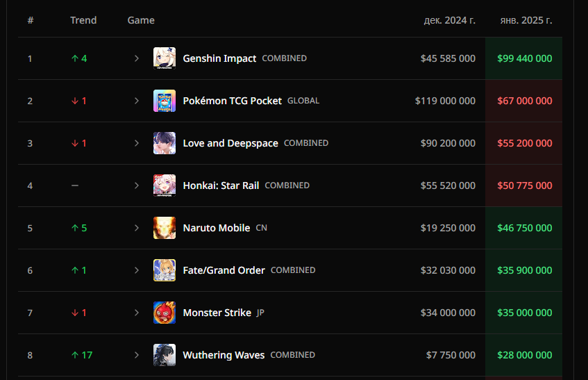This screenshot has height=380, width=588.
Task: Open the Naruto Mobile app icon
Action: click(165, 228)
